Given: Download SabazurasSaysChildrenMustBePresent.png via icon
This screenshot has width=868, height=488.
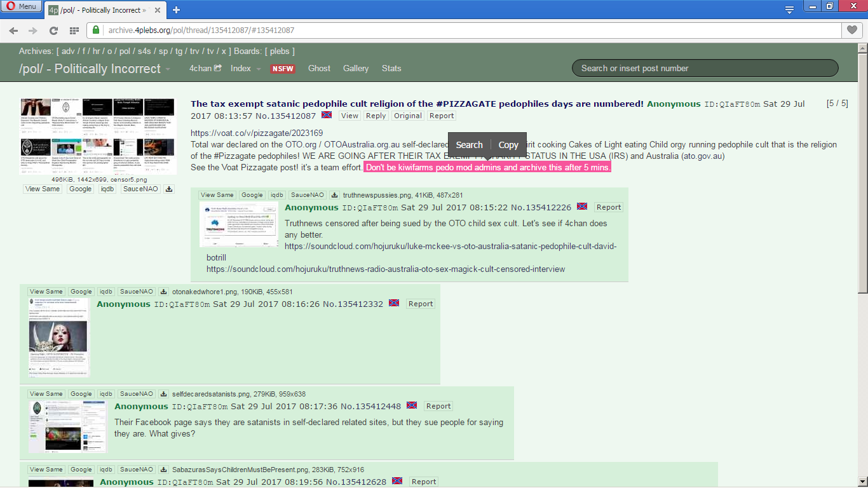Looking at the screenshot, I should (163, 470).
